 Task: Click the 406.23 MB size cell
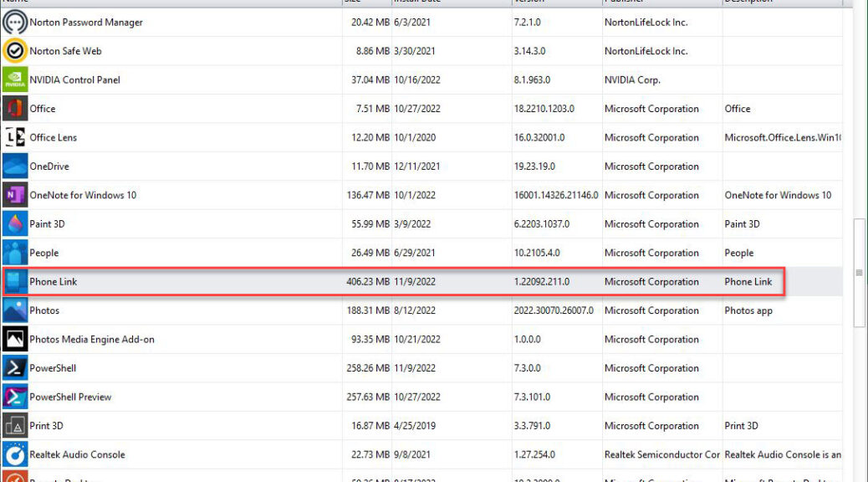coord(368,281)
